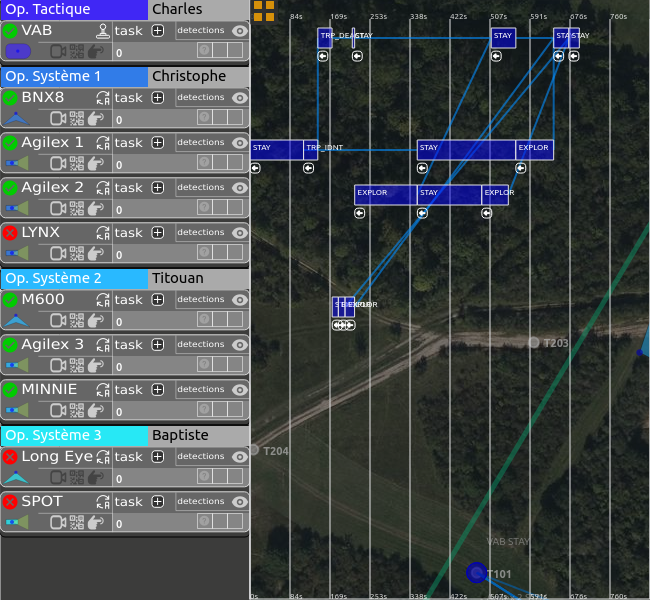Click the red status icon for SPOT
650x600 pixels.
pos(10,501)
